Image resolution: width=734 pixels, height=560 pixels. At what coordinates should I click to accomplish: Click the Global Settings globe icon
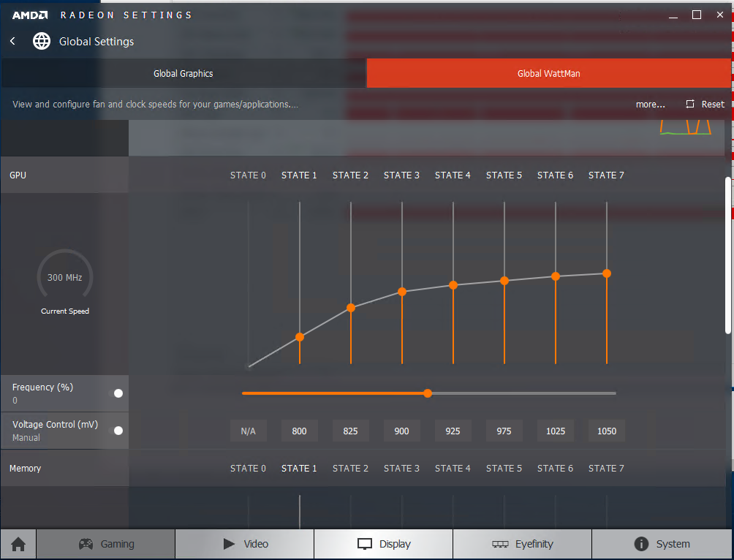click(x=42, y=41)
